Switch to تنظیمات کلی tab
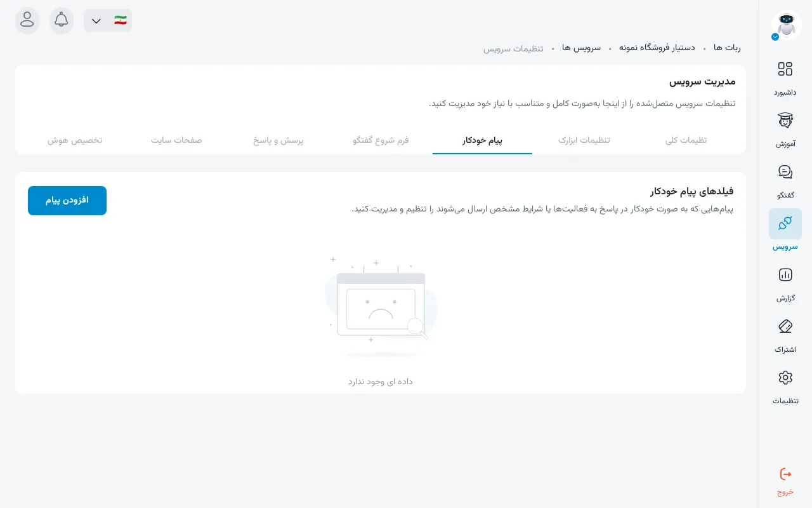The height and width of the screenshot is (508, 812). pos(686,140)
